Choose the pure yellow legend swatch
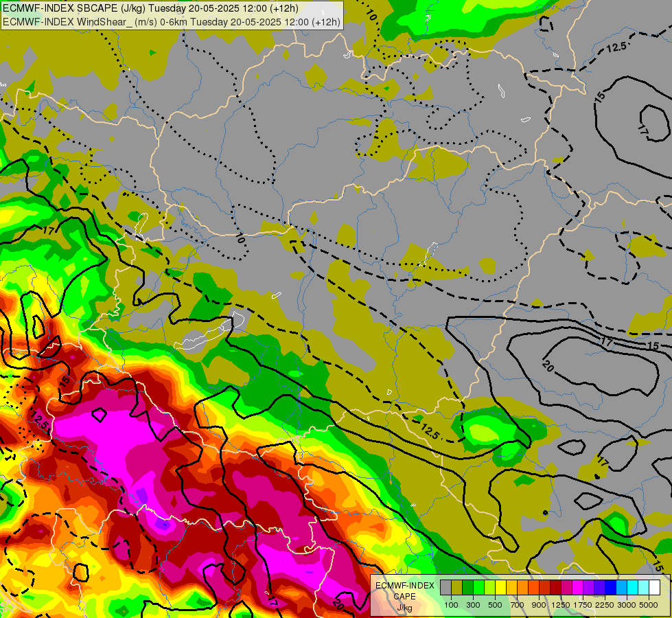Image resolution: width=672 pixels, height=618 pixels. [x=500, y=588]
